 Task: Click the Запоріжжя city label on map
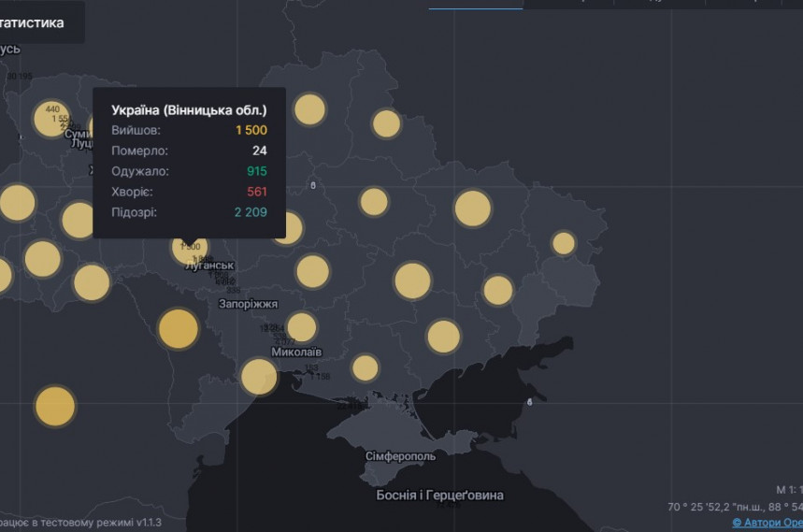click(248, 304)
